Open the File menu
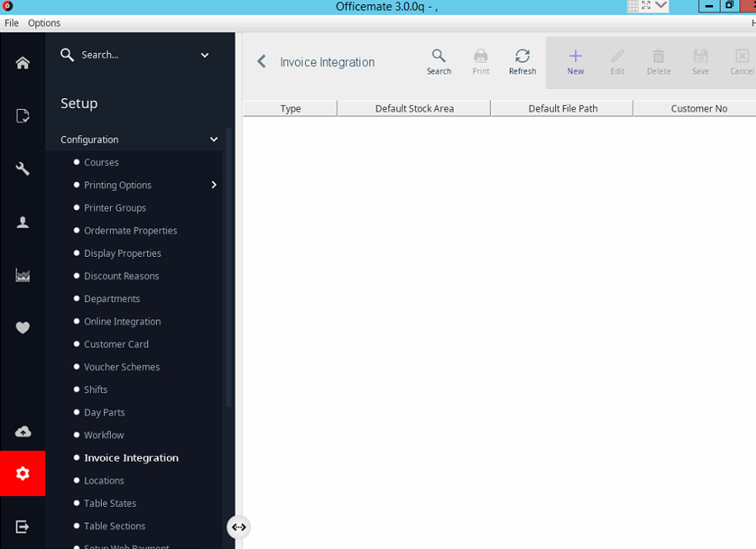Screen dimensions: 756x549 [11, 23]
